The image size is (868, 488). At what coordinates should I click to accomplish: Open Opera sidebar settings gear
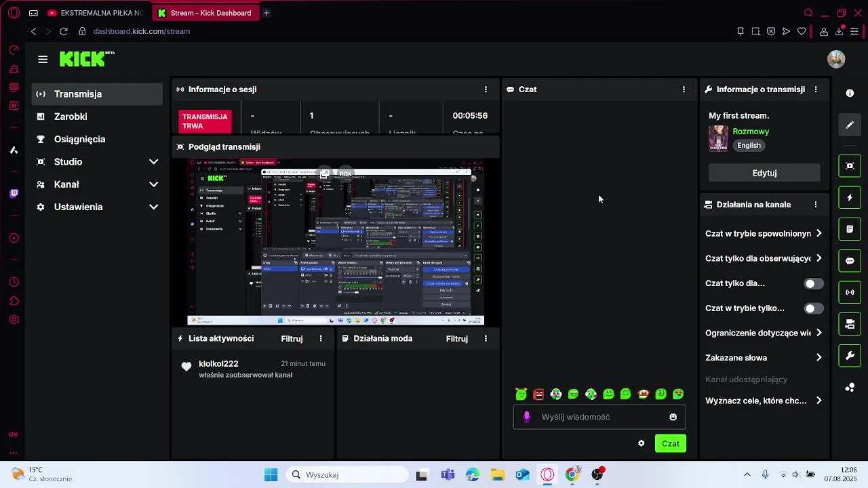pyautogui.click(x=14, y=320)
